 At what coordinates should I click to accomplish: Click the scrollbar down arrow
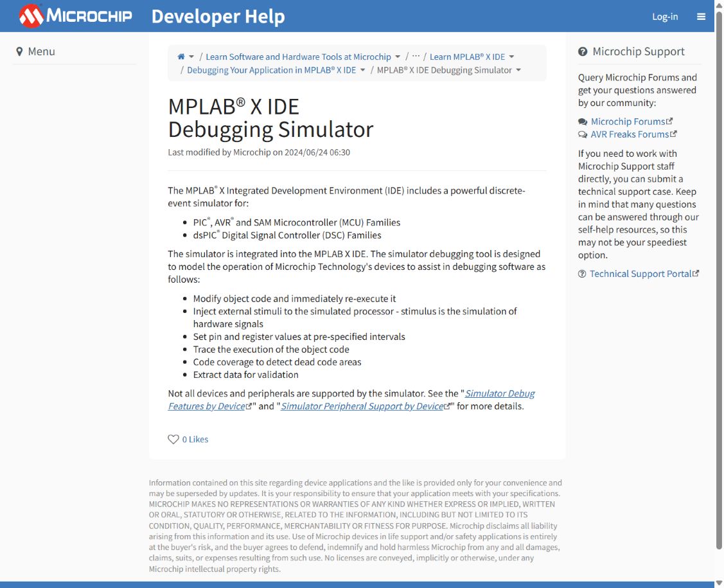[719, 582]
